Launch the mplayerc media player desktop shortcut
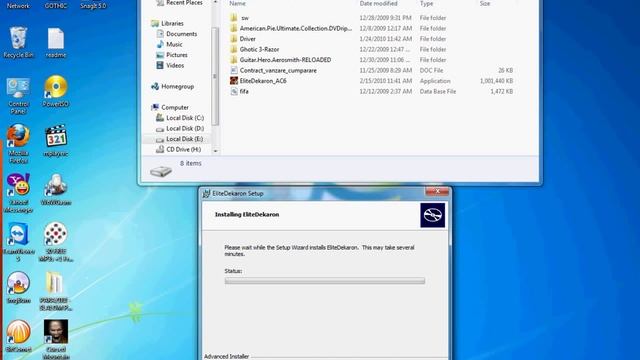The width and height of the screenshot is (640, 360). click(x=56, y=141)
